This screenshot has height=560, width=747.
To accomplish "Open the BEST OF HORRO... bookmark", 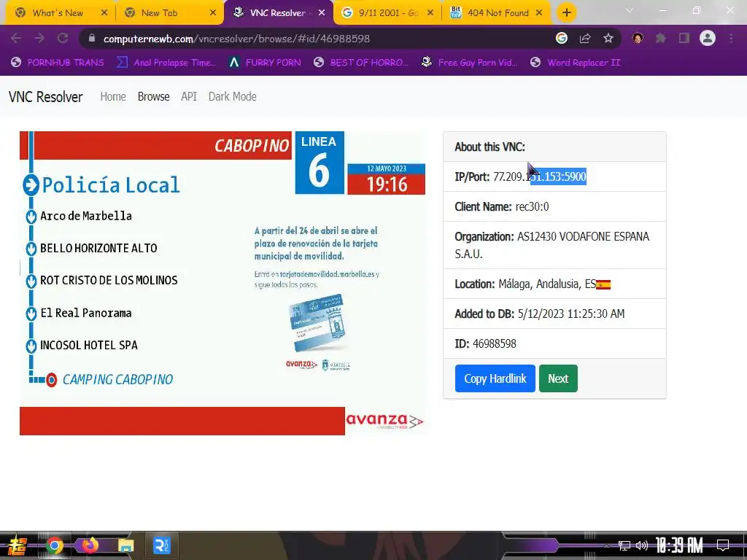I will pos(361,63).
